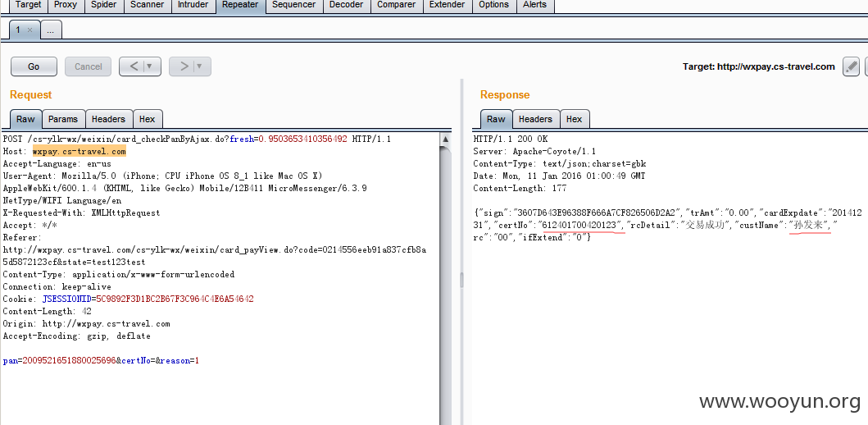This screenshot has width=868, height=425.
Task: Select the Response Raw tab
Action: tap(496, 119)
